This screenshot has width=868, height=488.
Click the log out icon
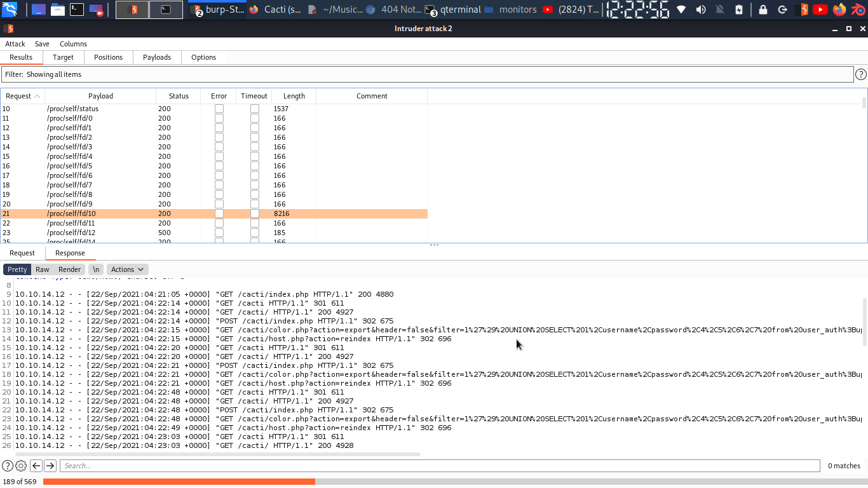point(783,10)
